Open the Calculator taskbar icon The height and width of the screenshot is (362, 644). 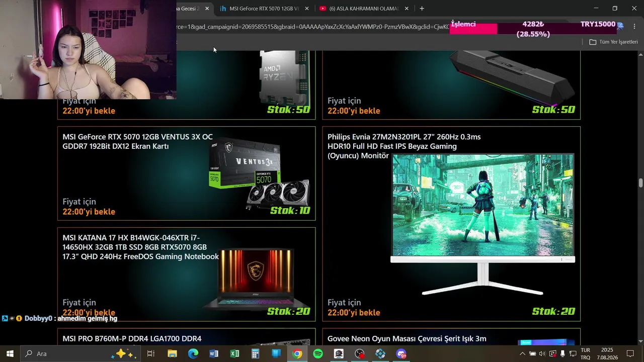click(256, 353)
